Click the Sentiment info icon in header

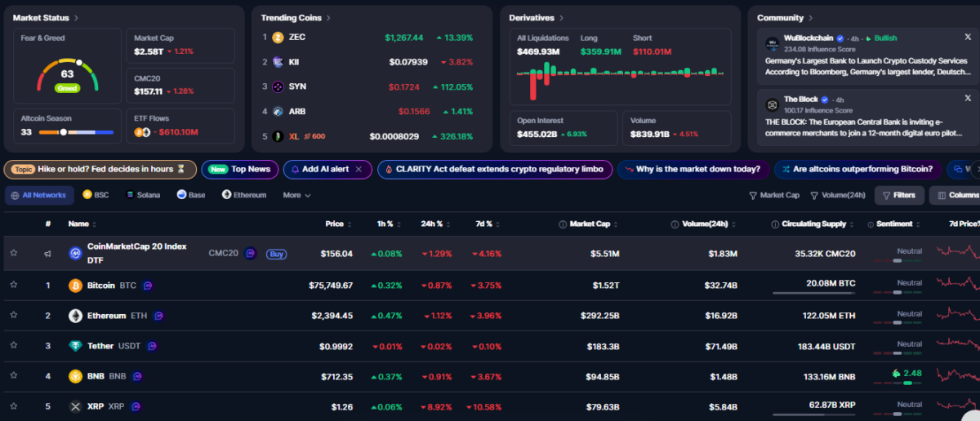pyautogui.click(x=869, y=224)
